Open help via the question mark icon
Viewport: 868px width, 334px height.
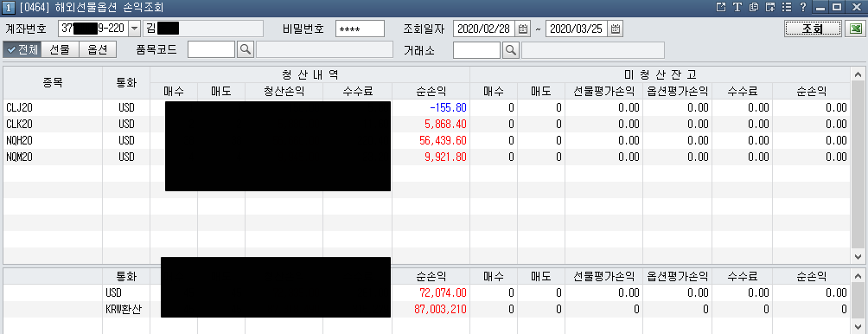(802, 7)
